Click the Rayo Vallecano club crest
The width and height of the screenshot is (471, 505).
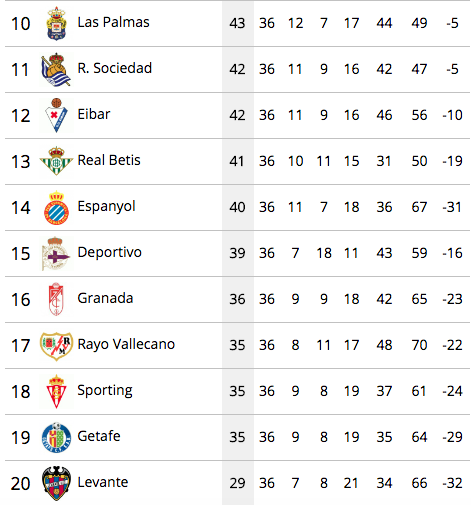pos(56,346)
